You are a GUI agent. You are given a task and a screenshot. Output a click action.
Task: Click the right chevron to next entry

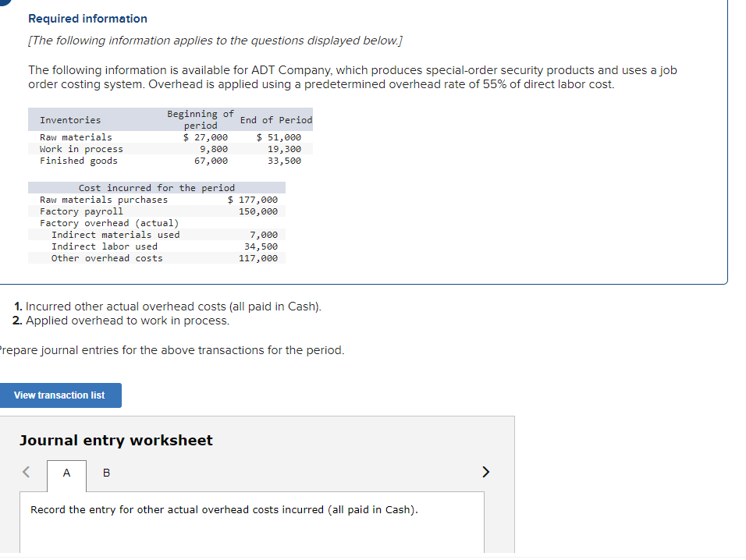click(x=485, y=472)
